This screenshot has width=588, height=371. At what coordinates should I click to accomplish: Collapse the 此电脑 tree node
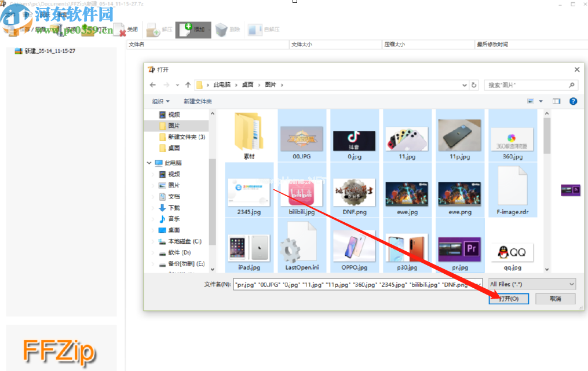click(149, 163)
